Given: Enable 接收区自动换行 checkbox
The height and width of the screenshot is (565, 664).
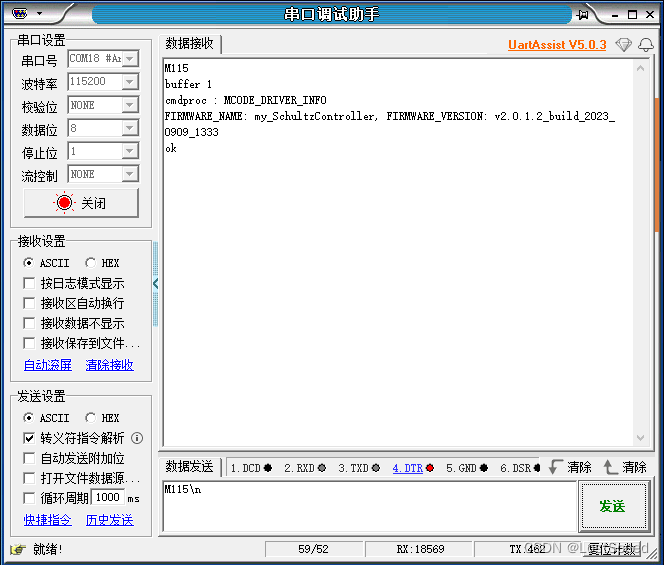Looking at the screenshot, I should 29,303.
